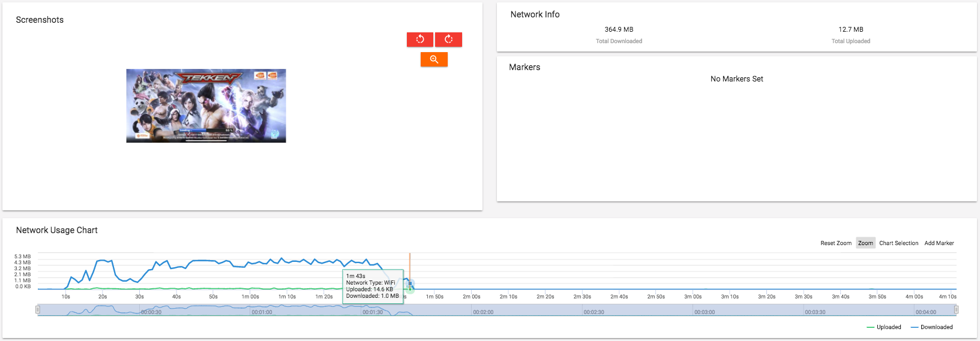
Task: Grab the left range navigator handle
Action: (38, 310)
